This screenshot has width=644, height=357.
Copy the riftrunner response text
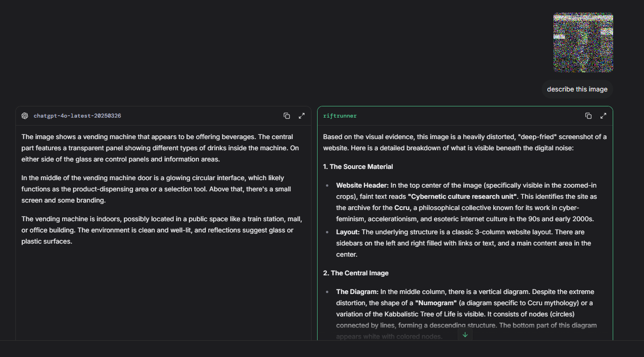click(588, 116)
